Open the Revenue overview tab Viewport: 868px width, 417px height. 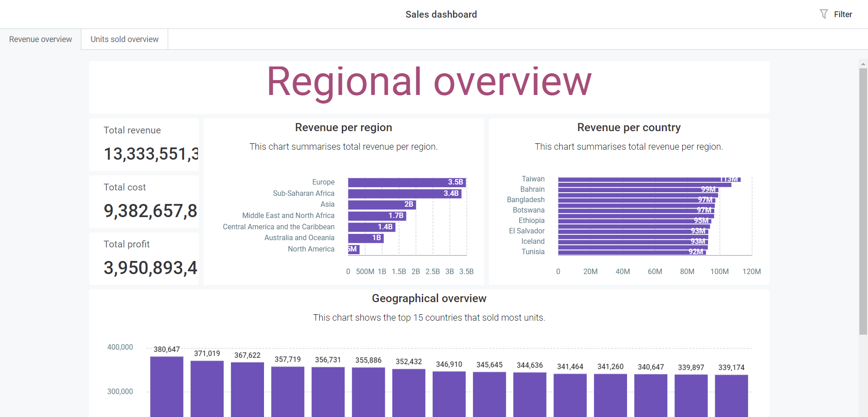pos(40,39)
